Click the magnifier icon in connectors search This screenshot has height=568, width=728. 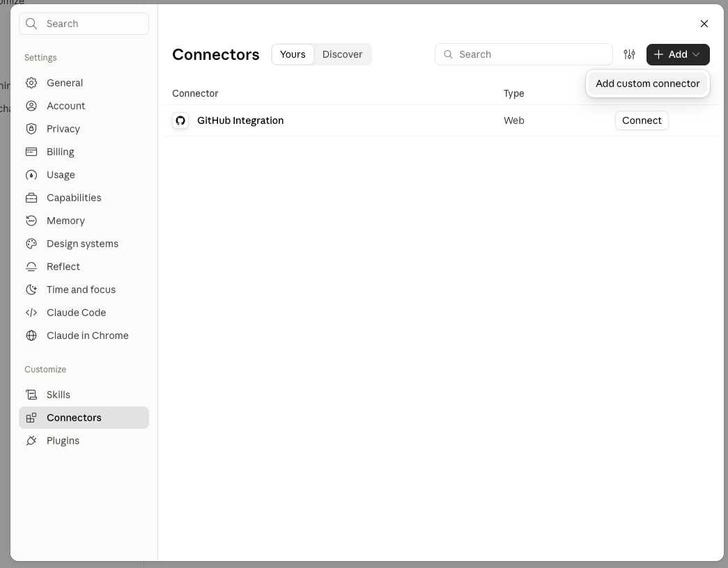coord(448,54)
